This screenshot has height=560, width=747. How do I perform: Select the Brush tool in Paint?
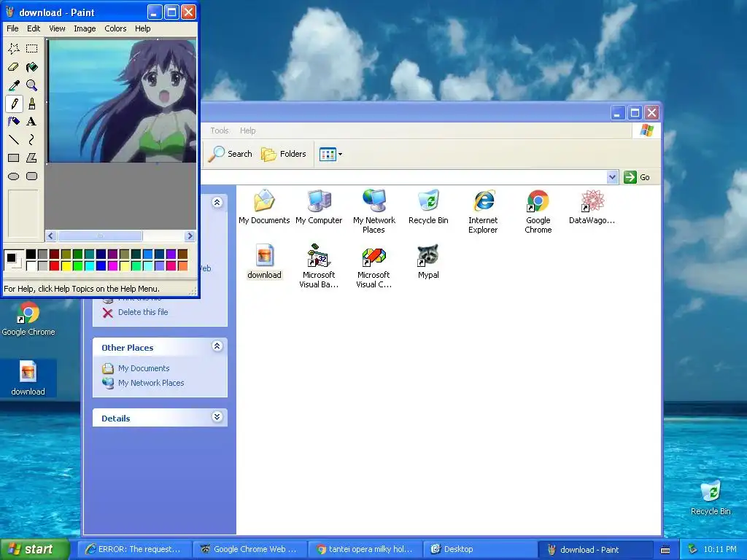(x=32, y=104)
